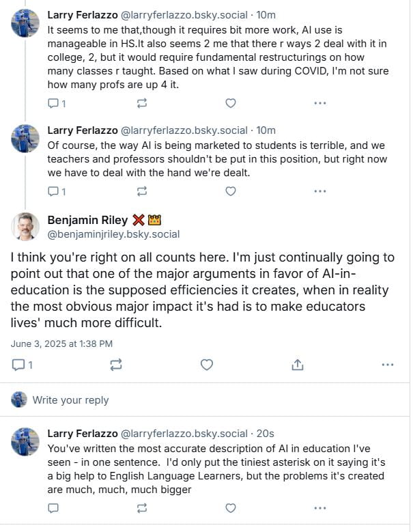Open more options on Benjamin Riley's post
The image size is (413, 532).
388,365
